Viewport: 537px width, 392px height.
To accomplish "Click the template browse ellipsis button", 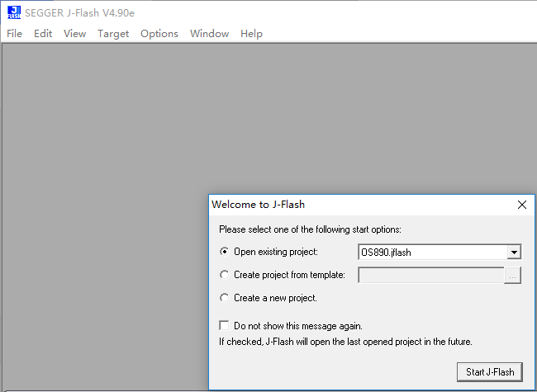I will (512, 276).
